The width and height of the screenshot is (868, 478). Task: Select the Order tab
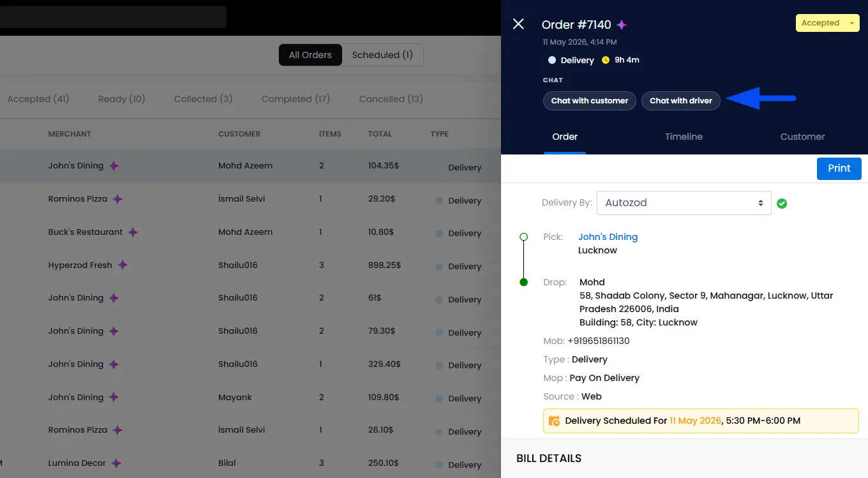coord(565,137)
